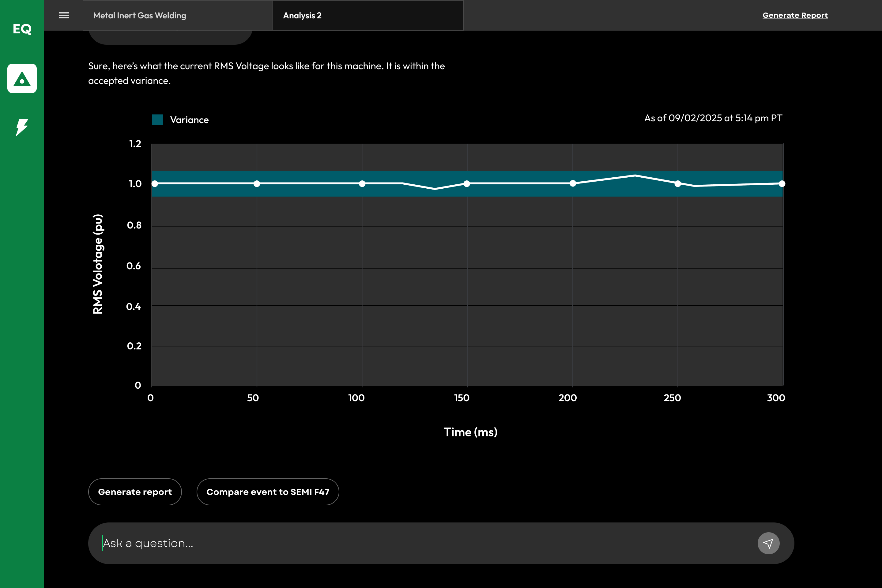Select the data point at 50 ms

click(x=257, y=184)
